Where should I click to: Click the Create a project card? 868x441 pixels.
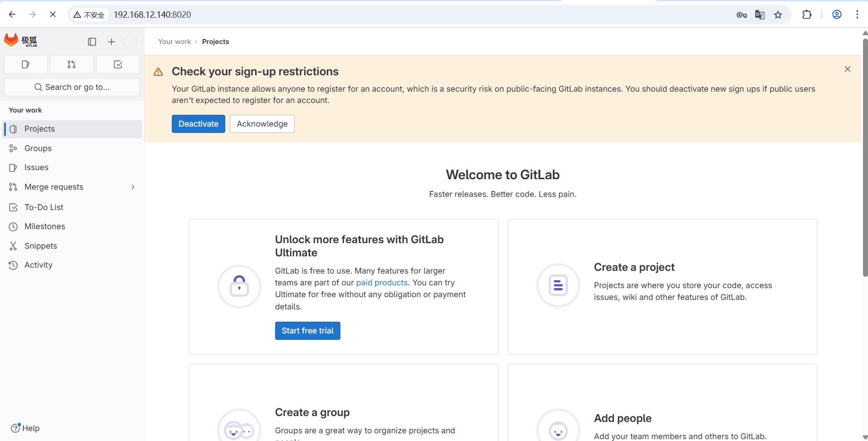pyautogui.click(x=662, y=287)
